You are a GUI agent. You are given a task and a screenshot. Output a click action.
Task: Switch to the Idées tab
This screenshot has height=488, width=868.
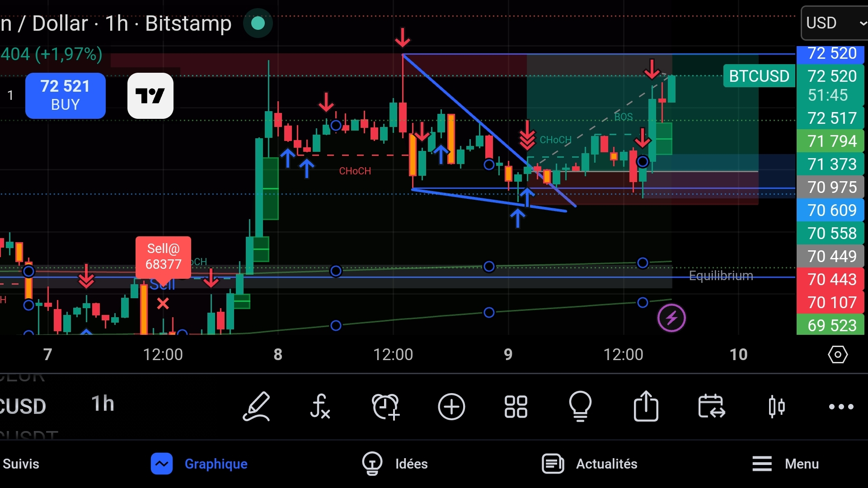(395, 464)
